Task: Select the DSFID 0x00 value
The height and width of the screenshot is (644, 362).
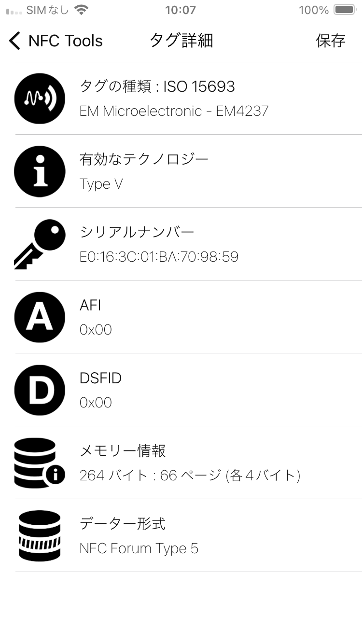Action: click(x=96, y=403)
